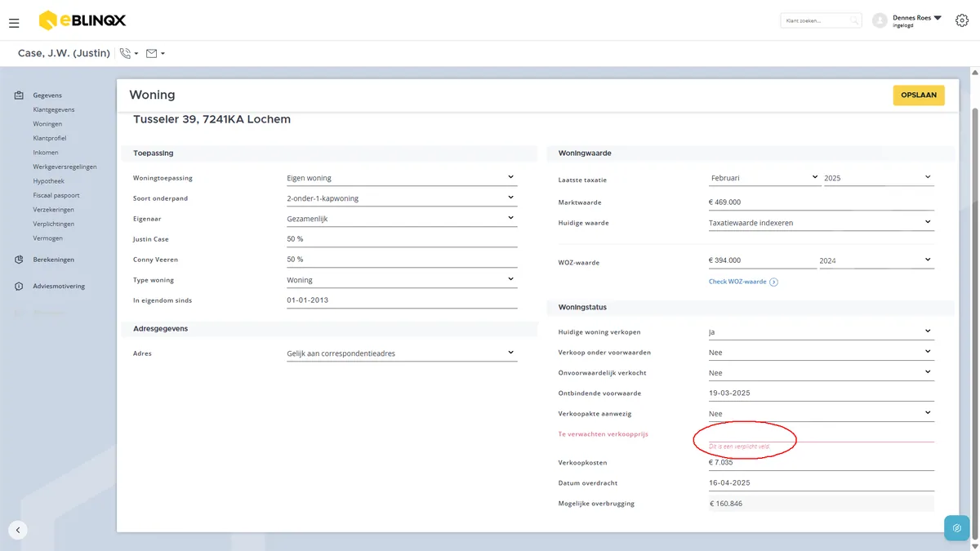The image size is (980, 551).
Task: Click the Verkoopkosten input field
Action: (x=821, y=462)
